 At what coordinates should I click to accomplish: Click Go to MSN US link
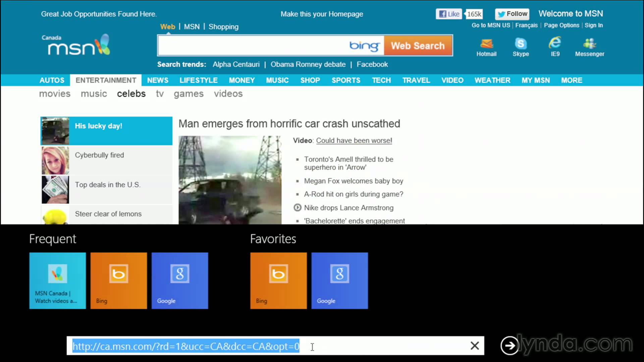491,25
